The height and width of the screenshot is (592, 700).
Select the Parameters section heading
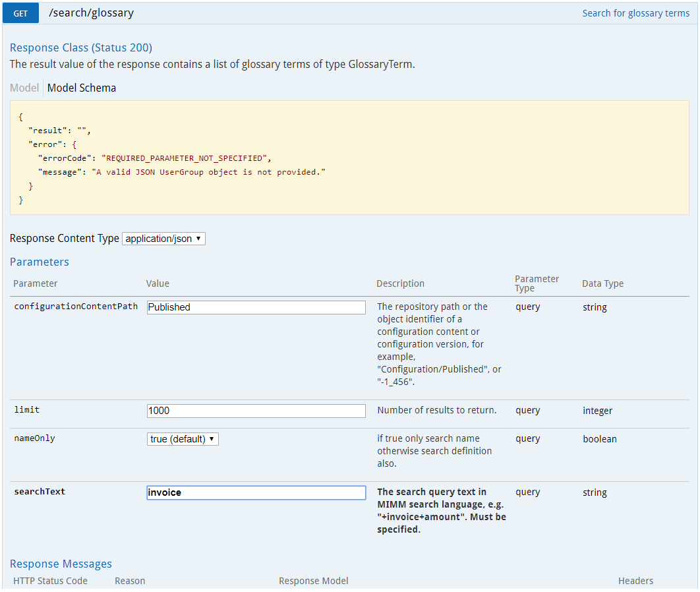(40, 262)
